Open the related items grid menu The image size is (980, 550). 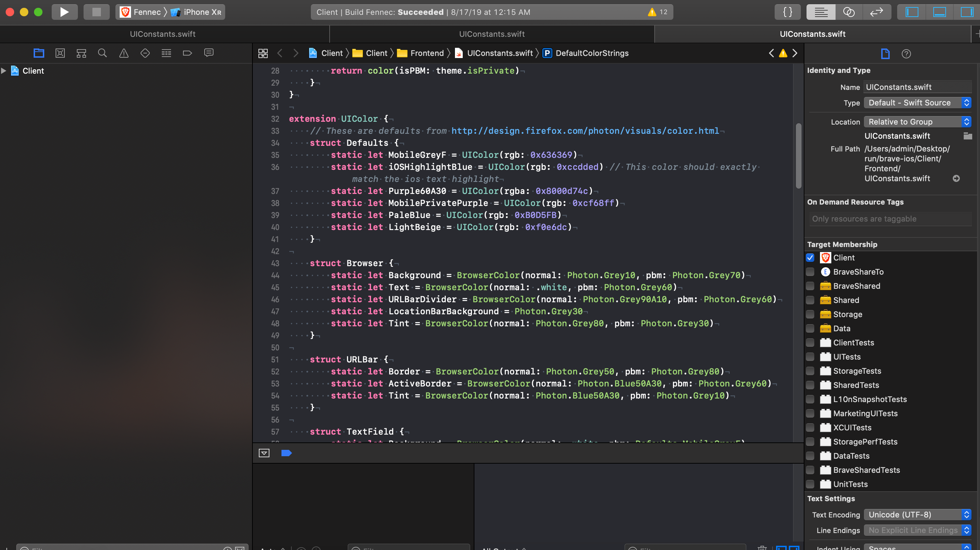pyautogui.click(x=263, y=53)
